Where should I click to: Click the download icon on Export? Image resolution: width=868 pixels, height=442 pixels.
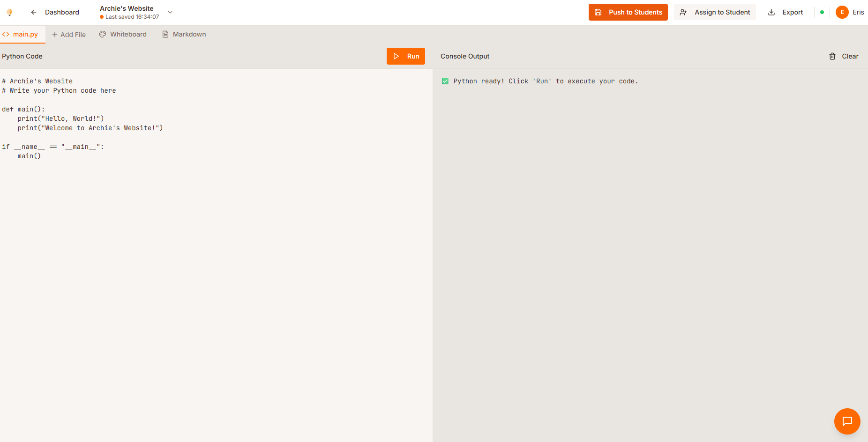(x=771, y=12)
